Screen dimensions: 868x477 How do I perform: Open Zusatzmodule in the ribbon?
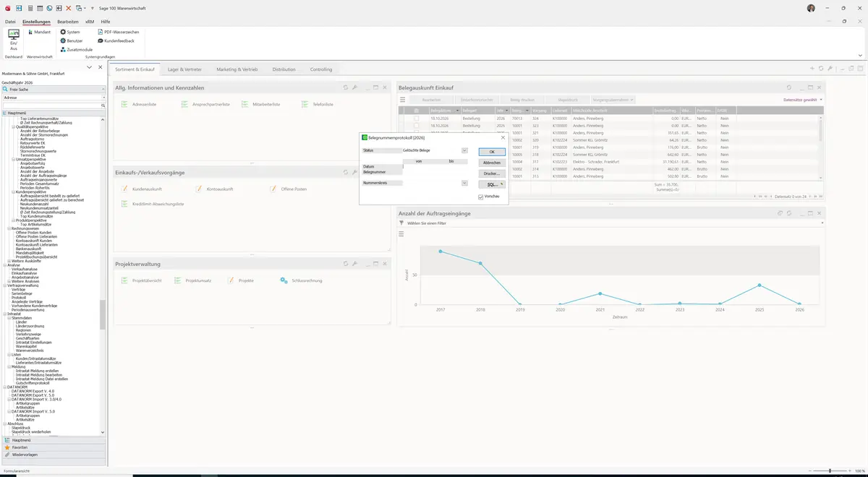pos(76,49)
